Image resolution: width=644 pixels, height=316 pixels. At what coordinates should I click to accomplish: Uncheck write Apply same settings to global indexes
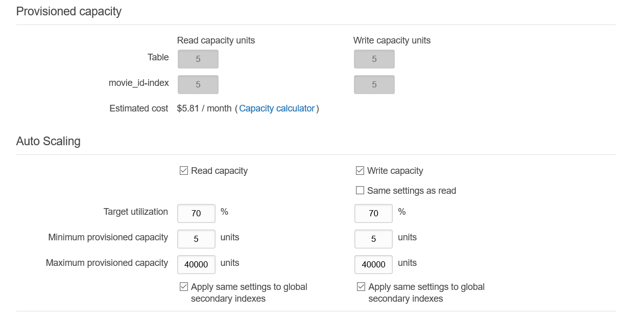(361, 287)
